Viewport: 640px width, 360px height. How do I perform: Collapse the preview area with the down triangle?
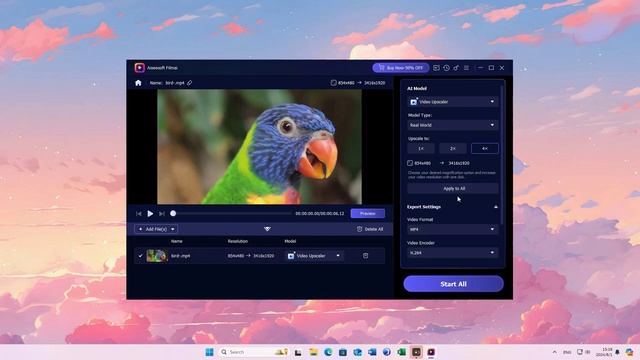[x=267, y=229]
